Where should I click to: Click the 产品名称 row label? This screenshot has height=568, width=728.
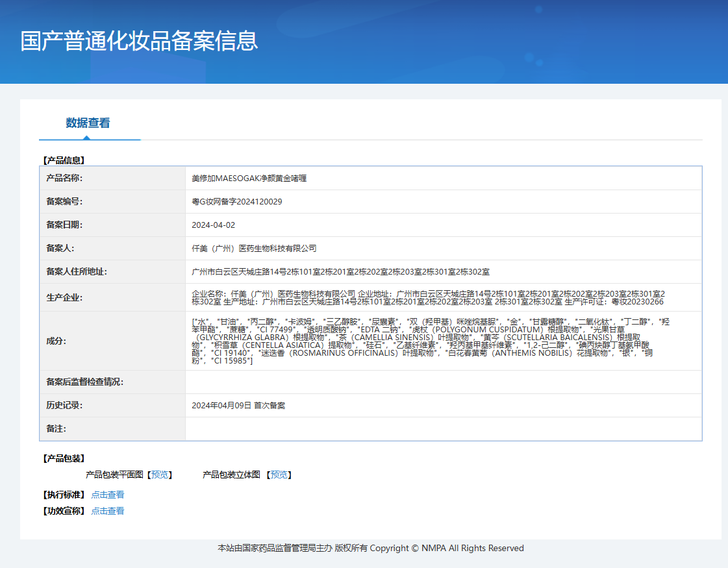64,179
